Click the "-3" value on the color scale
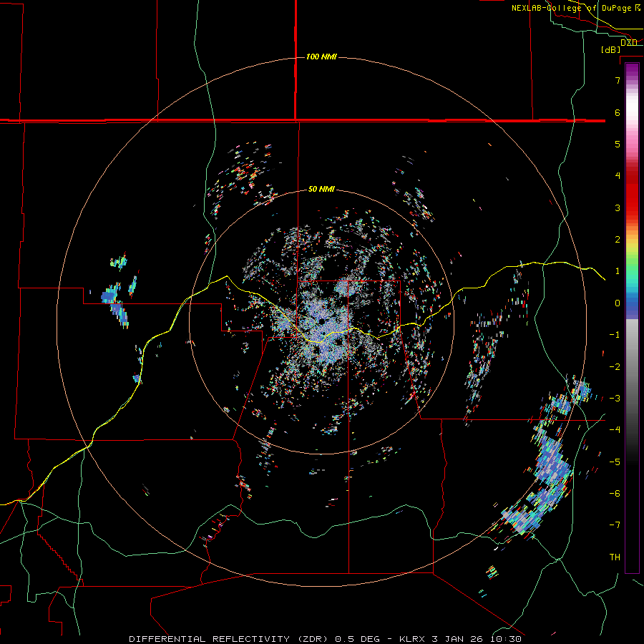Screen dimensions: 644x644 coord(615,399)
